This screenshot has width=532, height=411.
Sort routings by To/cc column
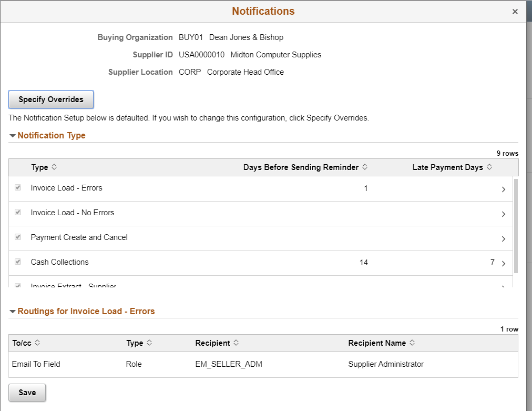click(37, 343)
